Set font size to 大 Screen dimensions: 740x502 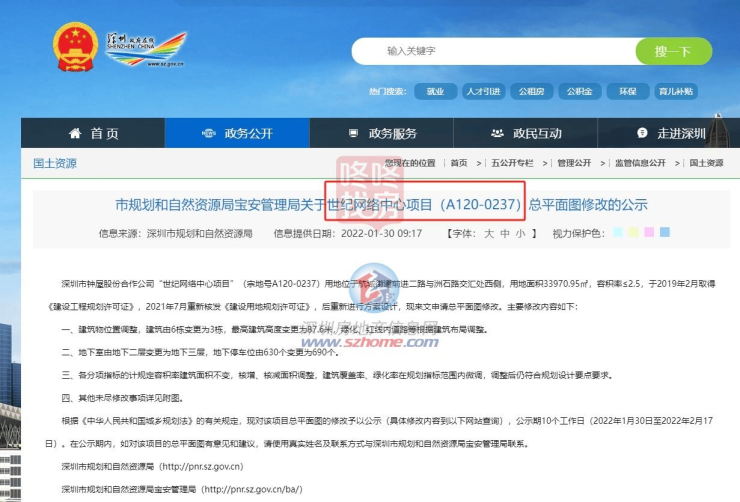coord(490,233)
